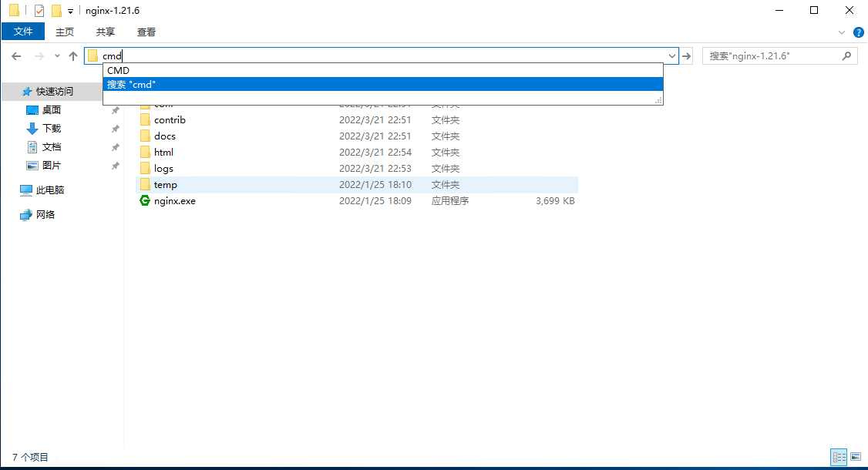
Task: Open the 文件 ribbon tab
Action: tap(22, 32)
